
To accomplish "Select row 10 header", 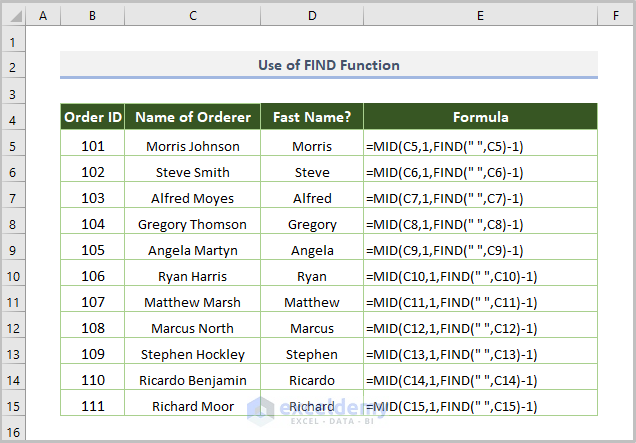I will tap(13, 277).
